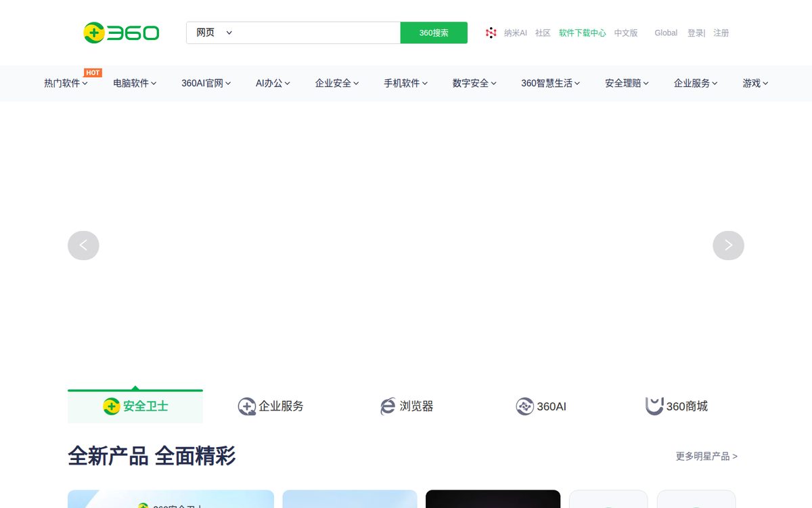Click the 安全卫士 tab icon
This screenshot has width=812, height=508.
tap(112, 406)
